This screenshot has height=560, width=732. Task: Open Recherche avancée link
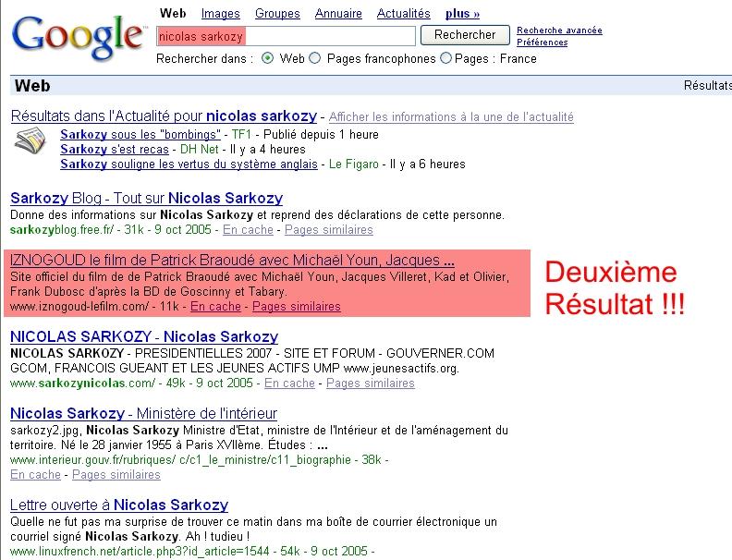[x=559, y=30]
